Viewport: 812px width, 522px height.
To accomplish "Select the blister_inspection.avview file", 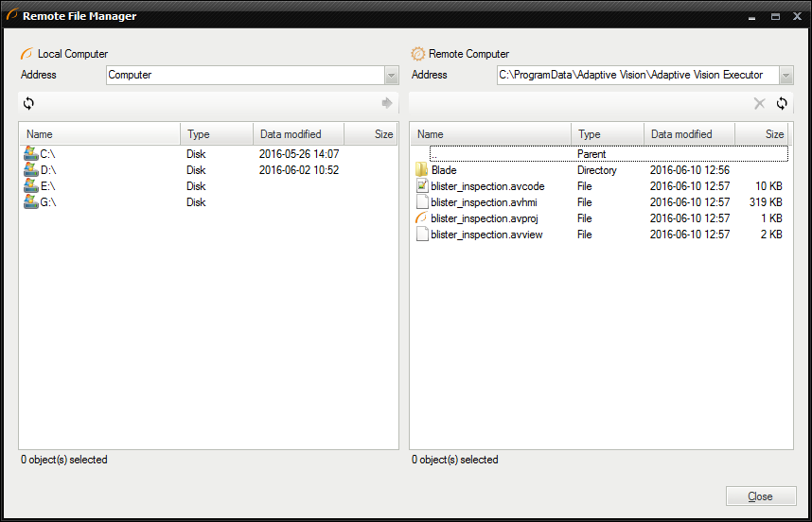I will click(x=486, y=235).
